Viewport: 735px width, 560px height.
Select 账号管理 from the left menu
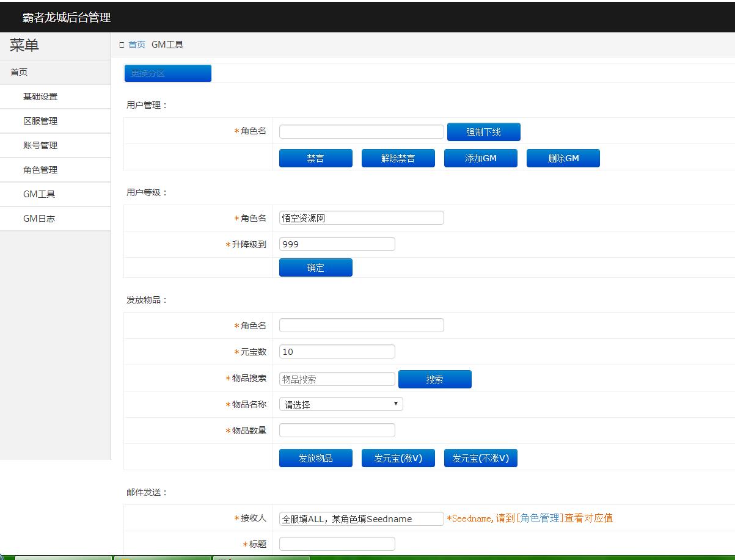point(40,145)
